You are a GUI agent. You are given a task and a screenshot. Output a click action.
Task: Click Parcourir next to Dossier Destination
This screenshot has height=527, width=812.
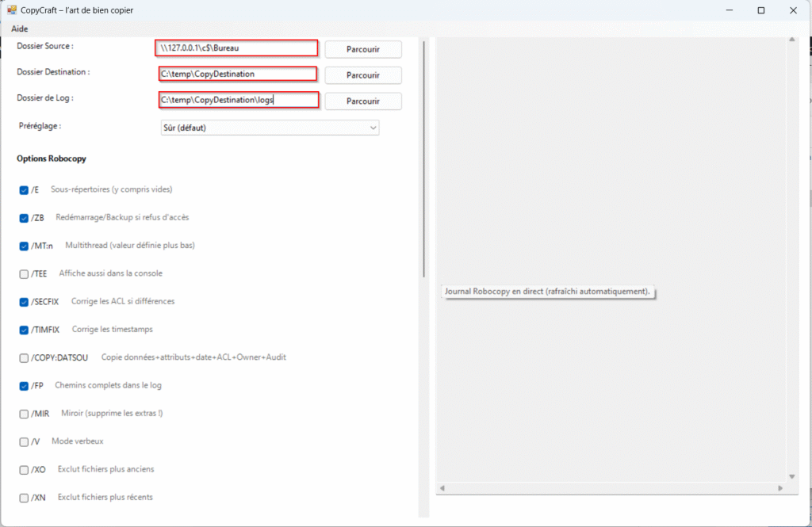[363, 75]
